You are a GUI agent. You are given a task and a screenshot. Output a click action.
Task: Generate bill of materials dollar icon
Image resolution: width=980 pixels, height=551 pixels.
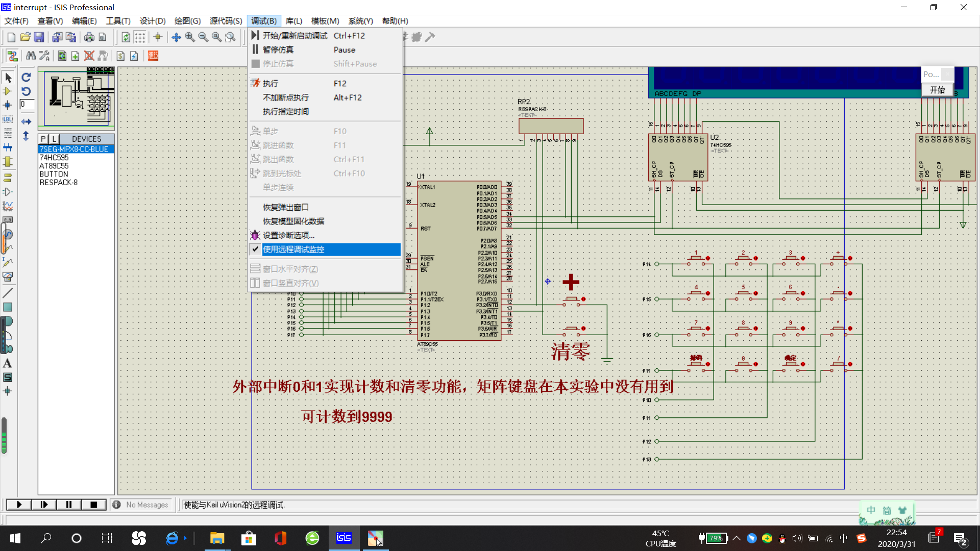(120, 56)
